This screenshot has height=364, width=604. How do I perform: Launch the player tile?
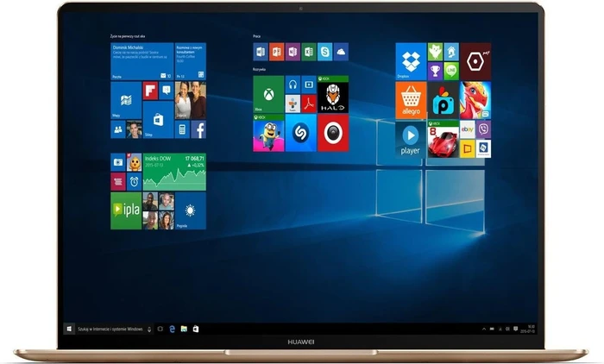[411, 139]
